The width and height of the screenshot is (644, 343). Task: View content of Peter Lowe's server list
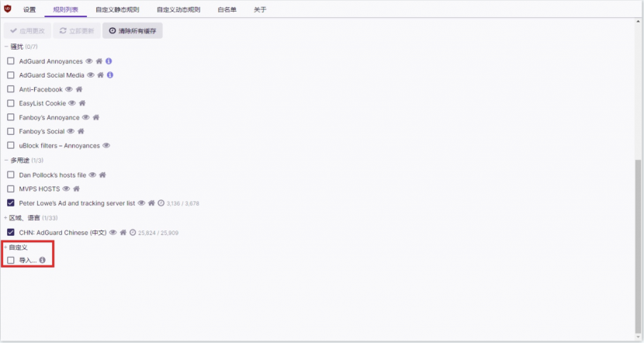(x=141, y=203)
